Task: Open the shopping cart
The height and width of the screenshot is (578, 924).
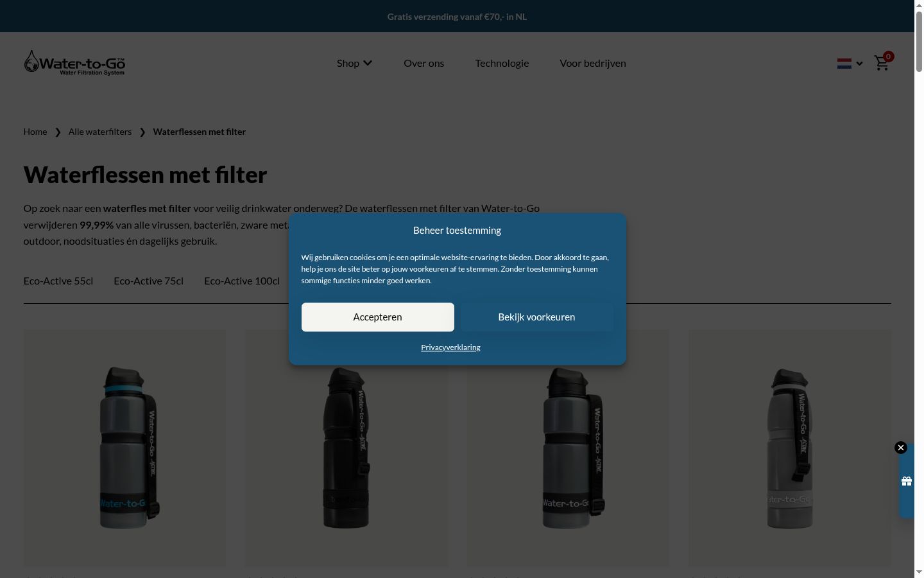Action: point(882,62)
